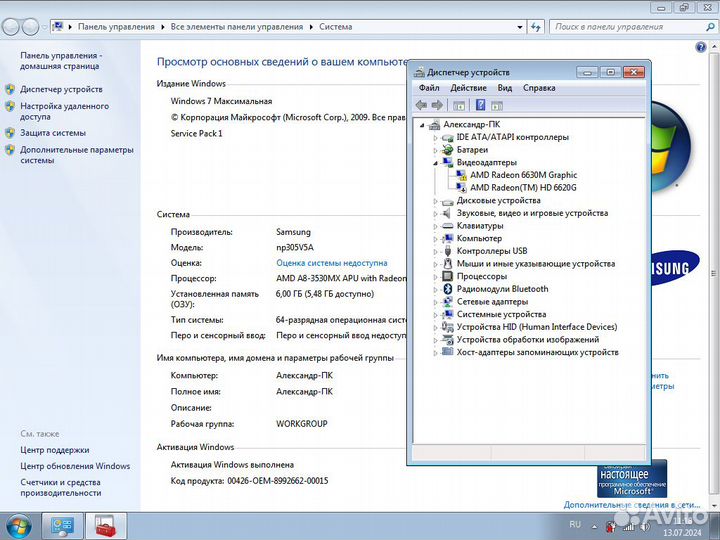Click the blue Help icon in Device Manager toolbar
The height and width of the screenshot is (540, 720).
(480, 105)
